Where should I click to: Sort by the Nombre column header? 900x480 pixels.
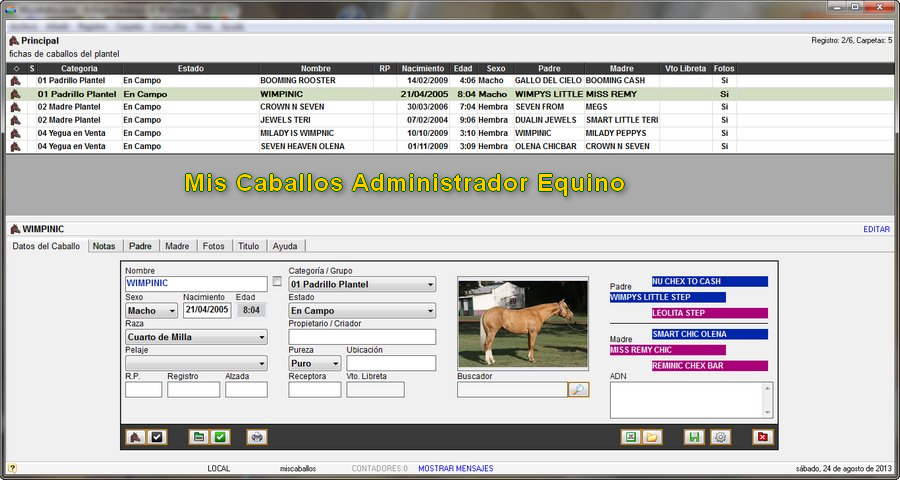[x=316, y=68]
